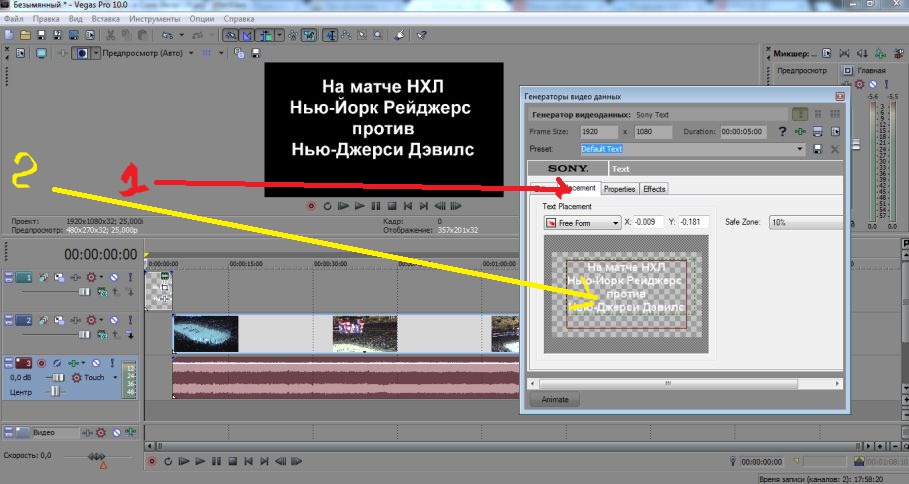Viewport: 909px width, 484px height.
Task: Click the text placement preview area
Action: [626, 294]
